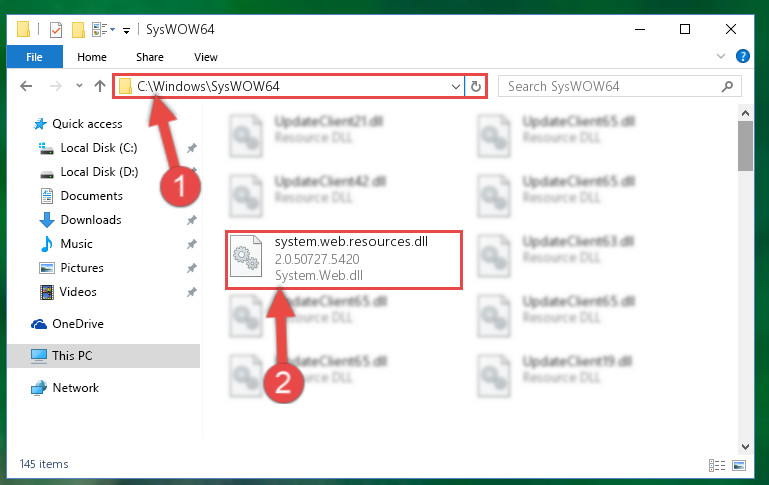This screenshot has width=769, height=485.
Task: Open Documents in the navigation pane
Action: (x=92, y=196)
